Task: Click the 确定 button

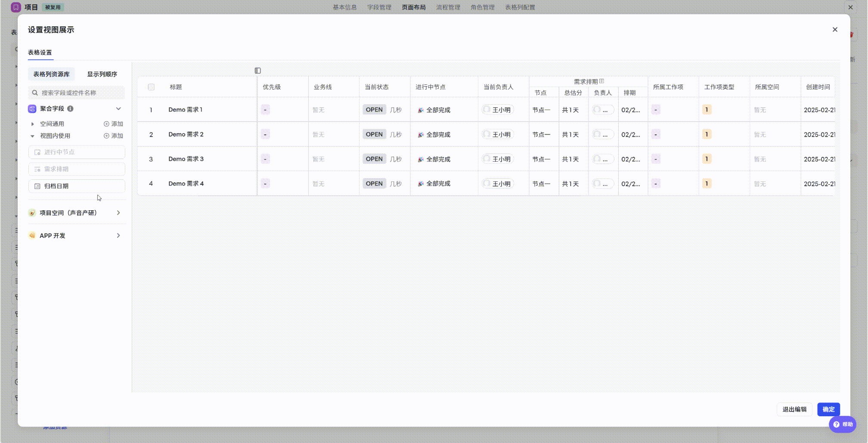Action: click(x=828, y=409)
